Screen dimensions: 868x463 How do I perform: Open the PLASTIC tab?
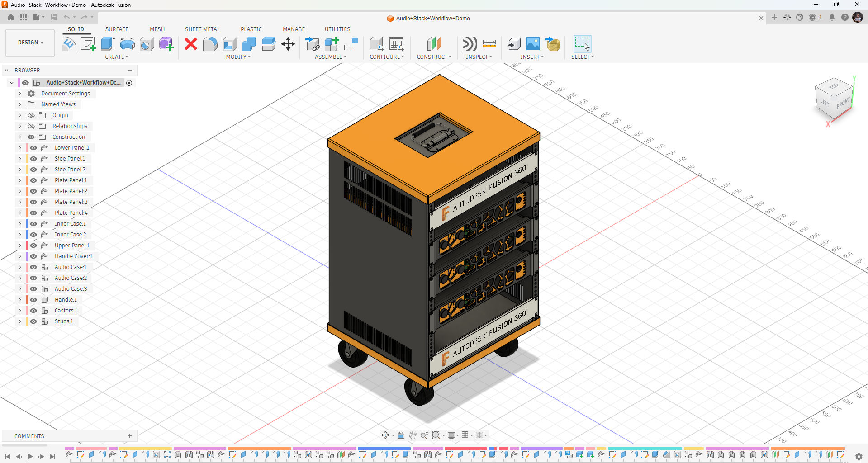[x=251, y=29]
